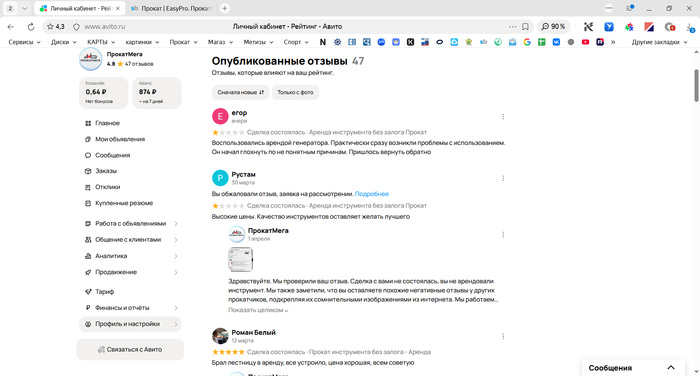Click the ПрокатМега profile logo in sidebar
This screenshot has height=376, width=700.
(x=91, y=59)
